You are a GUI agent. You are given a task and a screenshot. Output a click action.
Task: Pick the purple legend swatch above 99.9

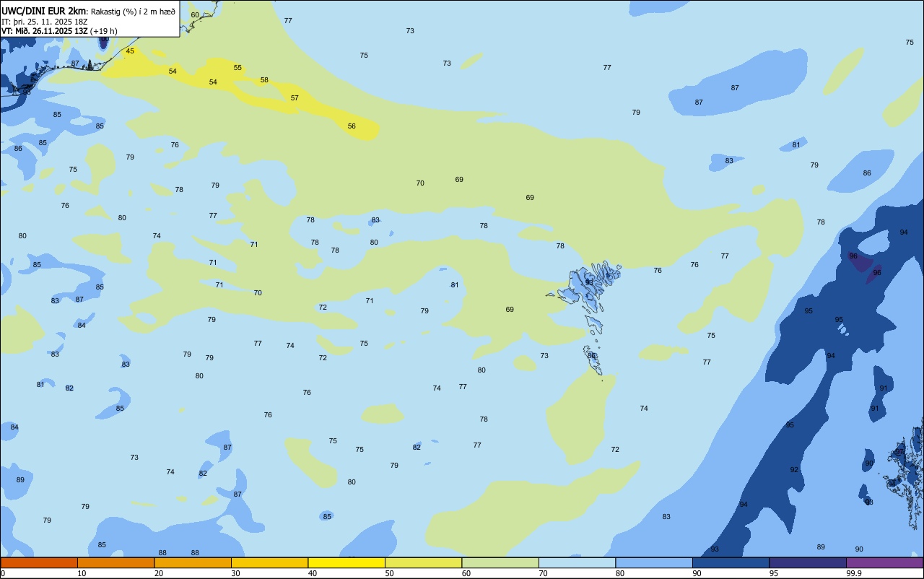pos(884,562)
